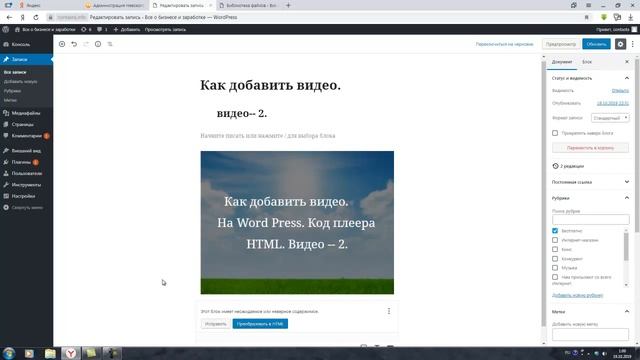The height and width of the screenshot is (360, 640).
Task: Click the green shield extension icon
Action: 604,17
